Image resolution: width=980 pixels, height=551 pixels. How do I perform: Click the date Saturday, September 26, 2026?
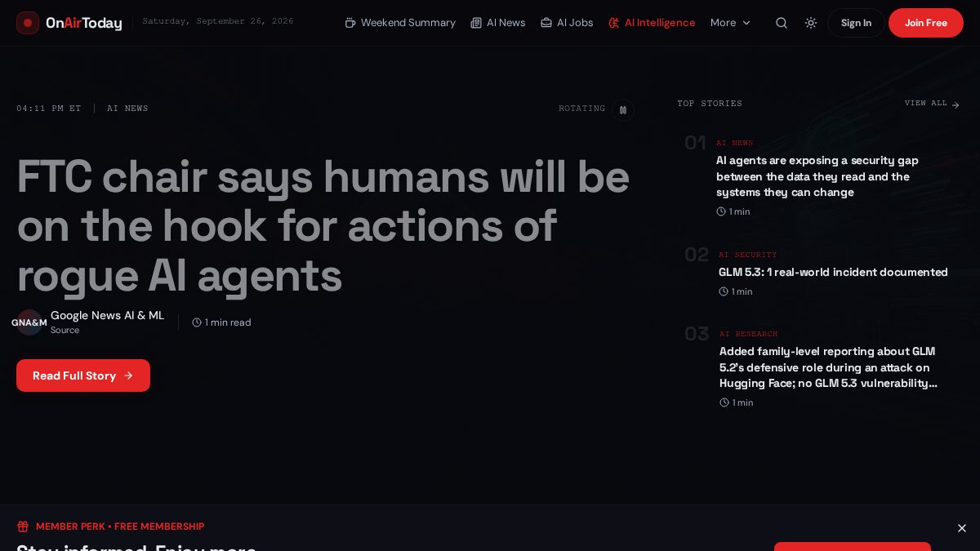218,21
